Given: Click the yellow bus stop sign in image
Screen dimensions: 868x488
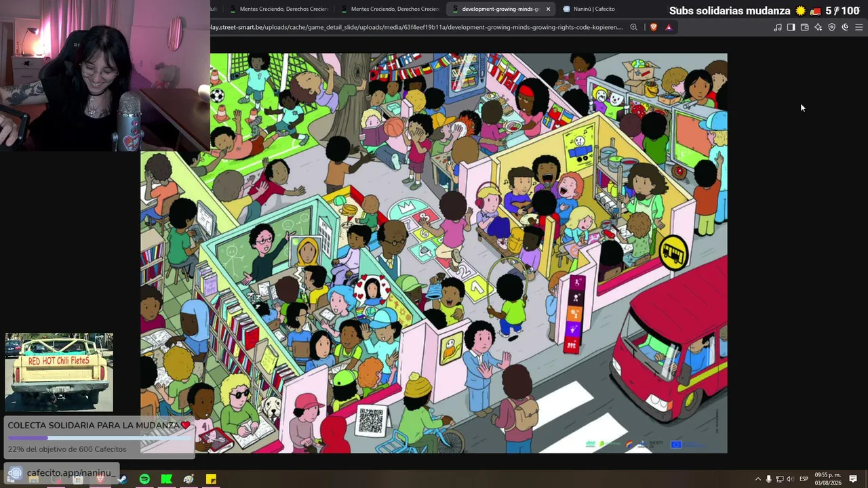Looking at the screenshot, I should (x=673, y=253).
